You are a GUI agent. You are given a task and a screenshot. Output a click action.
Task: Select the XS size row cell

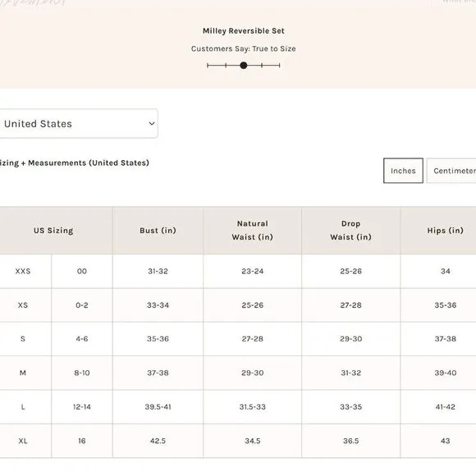[x=23, y=305]
